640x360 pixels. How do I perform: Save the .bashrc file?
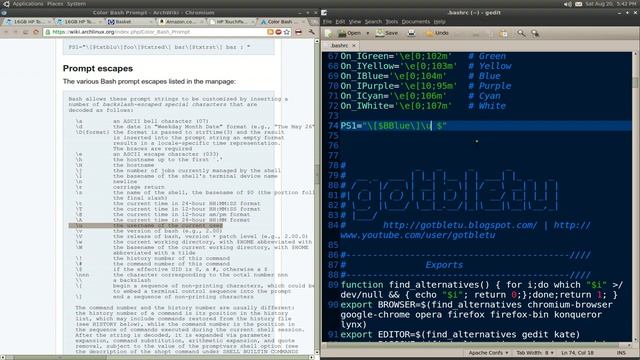[387, 33]
